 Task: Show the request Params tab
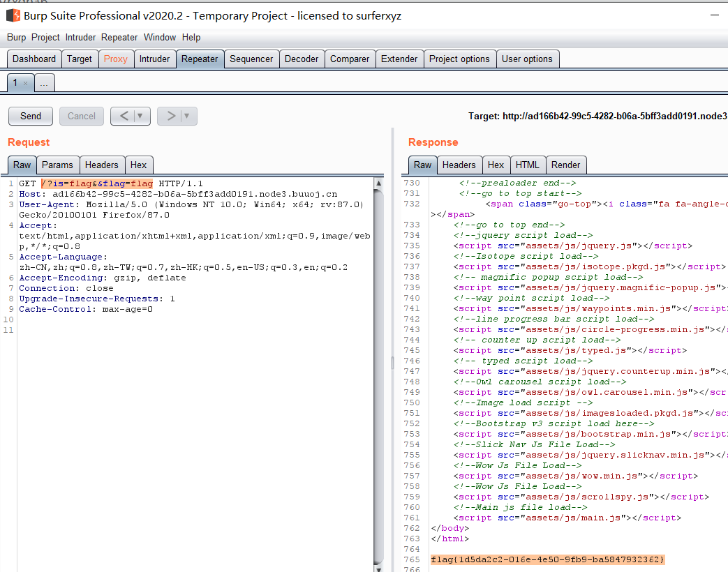click(57, 165)
